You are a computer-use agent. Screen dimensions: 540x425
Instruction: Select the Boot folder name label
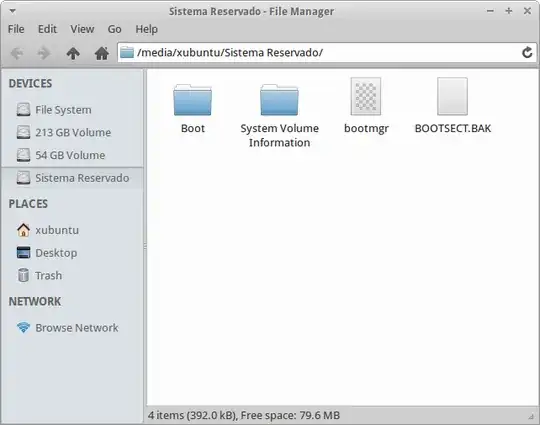193,128
